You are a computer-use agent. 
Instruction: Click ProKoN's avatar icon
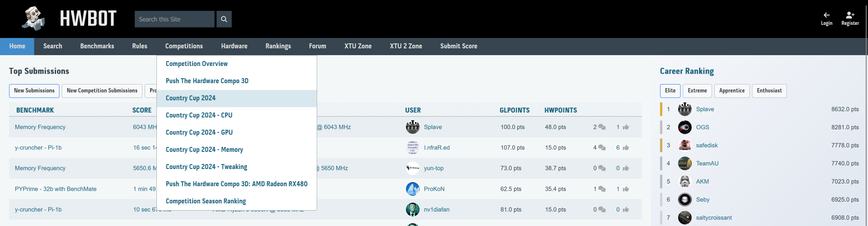point(412,189)
